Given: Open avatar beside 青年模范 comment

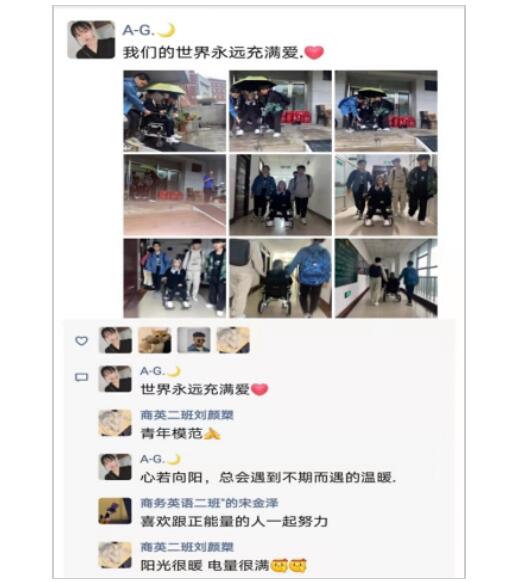Looking at the screenshot, I should [x=115, y=423].
